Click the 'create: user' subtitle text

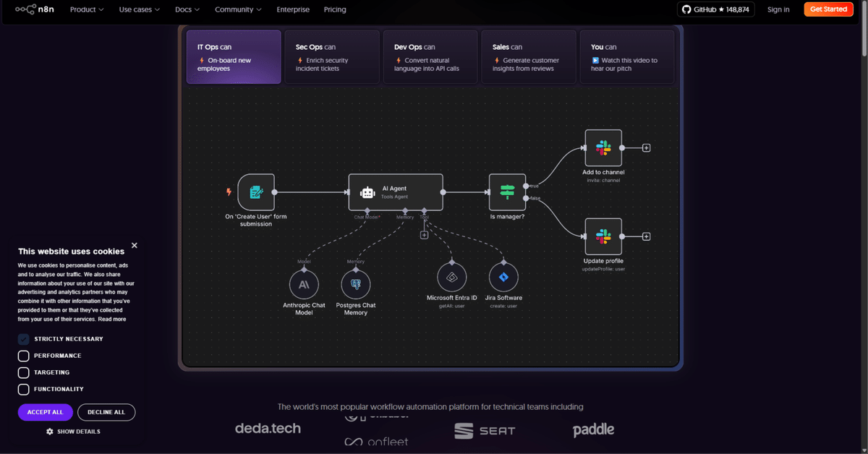(503, 306)
